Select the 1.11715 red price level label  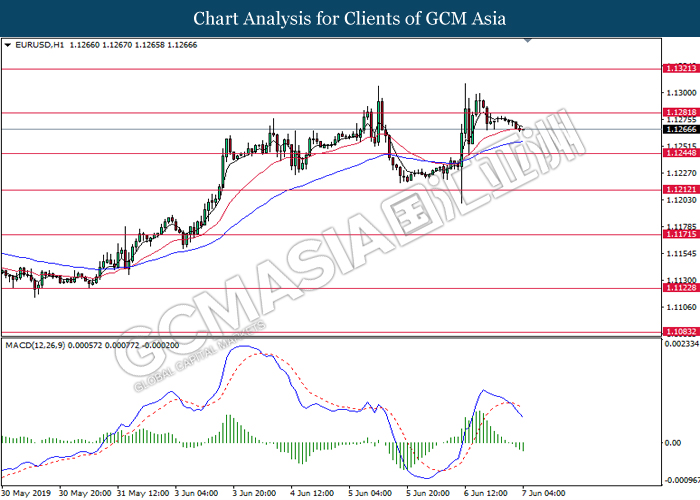point(681,234)
